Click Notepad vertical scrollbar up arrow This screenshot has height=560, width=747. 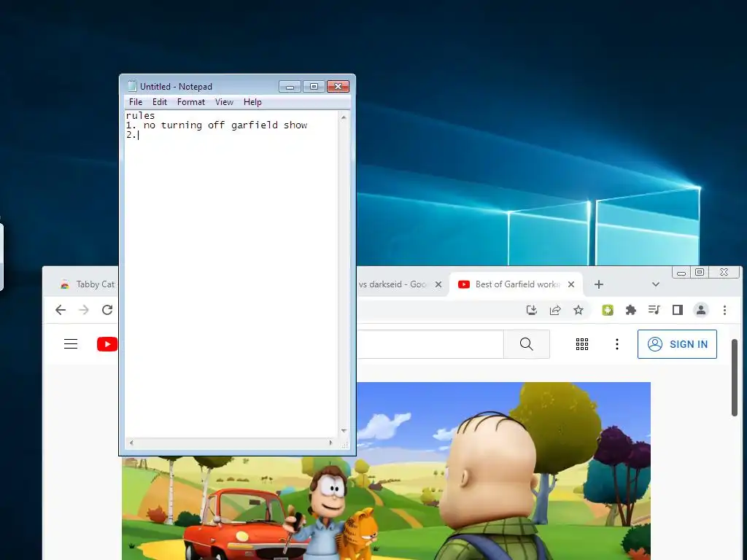click(x=344, y=117)
